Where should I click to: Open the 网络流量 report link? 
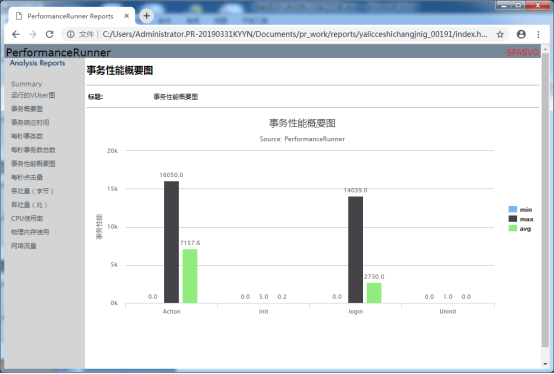[x=24, y=246]
